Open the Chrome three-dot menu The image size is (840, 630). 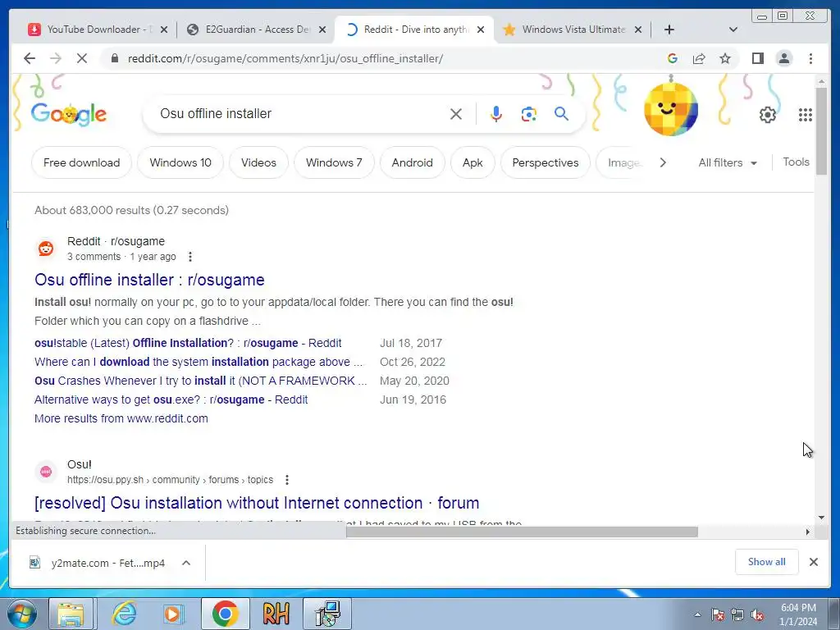click(810, 58)
